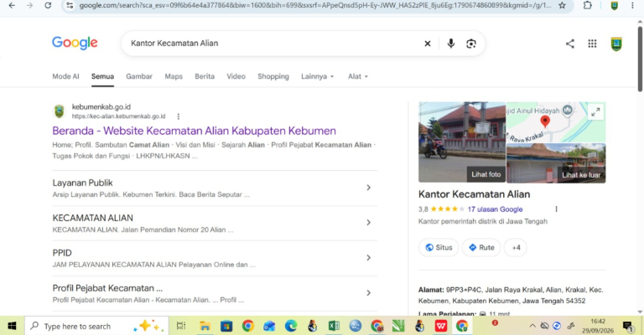Open Excel from the taskbar

334,326
